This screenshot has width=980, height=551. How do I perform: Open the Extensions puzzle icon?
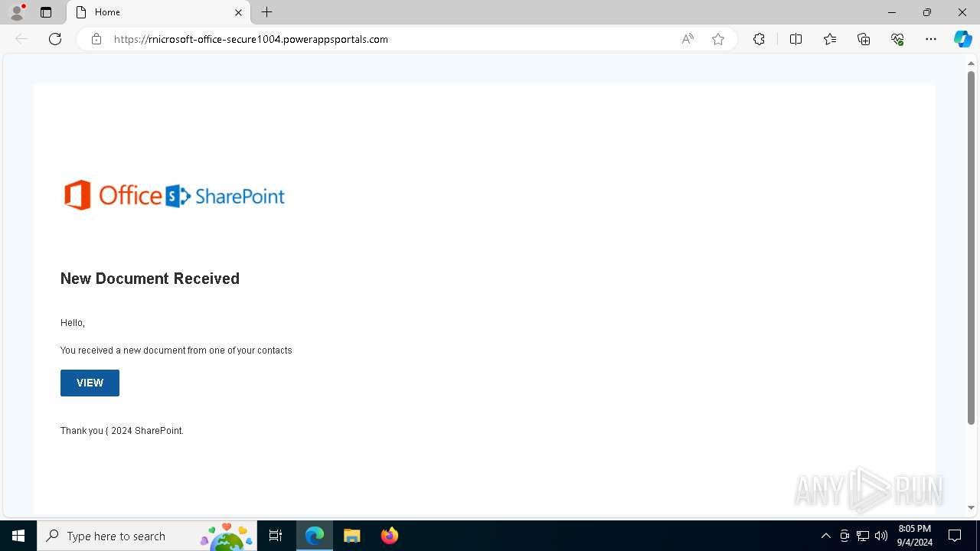(x=759, y=39)
